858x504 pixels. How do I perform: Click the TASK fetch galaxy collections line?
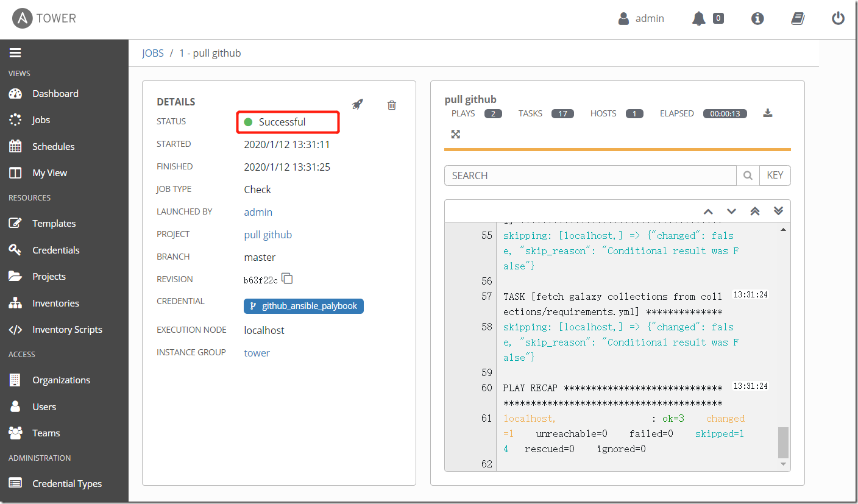[x=612, y=304]
